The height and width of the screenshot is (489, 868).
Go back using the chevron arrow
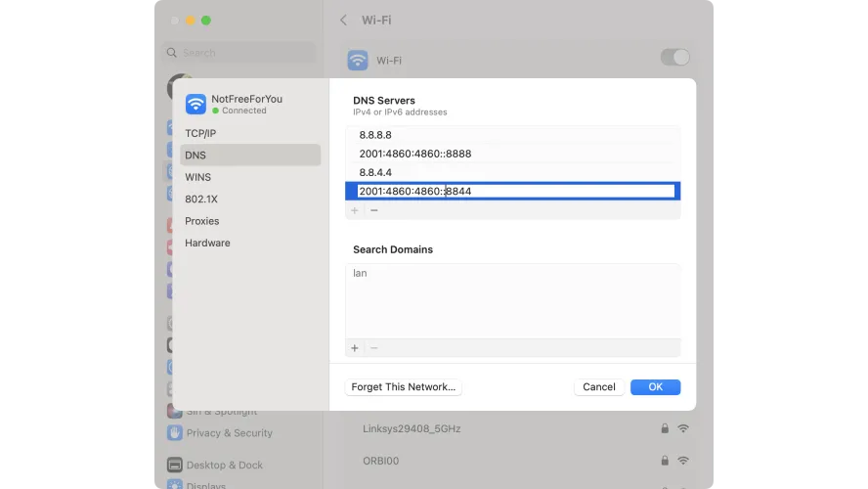[x=343, y=20]
